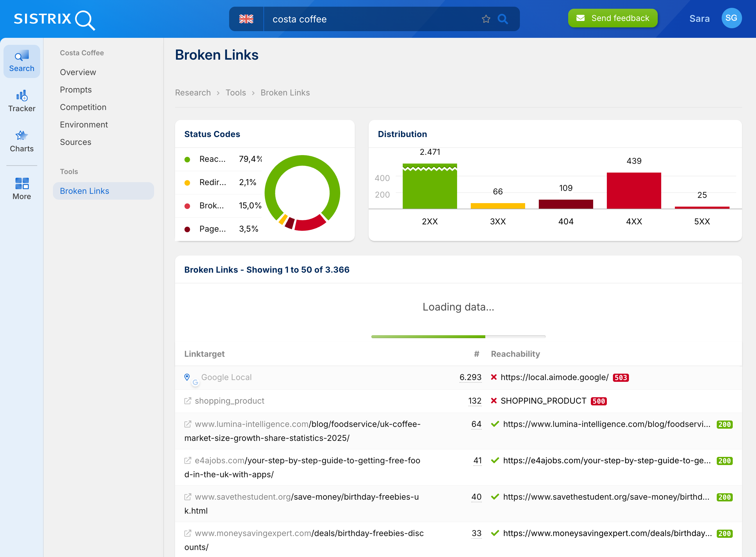Open the SG avatar profile menu

coord(731,18)
